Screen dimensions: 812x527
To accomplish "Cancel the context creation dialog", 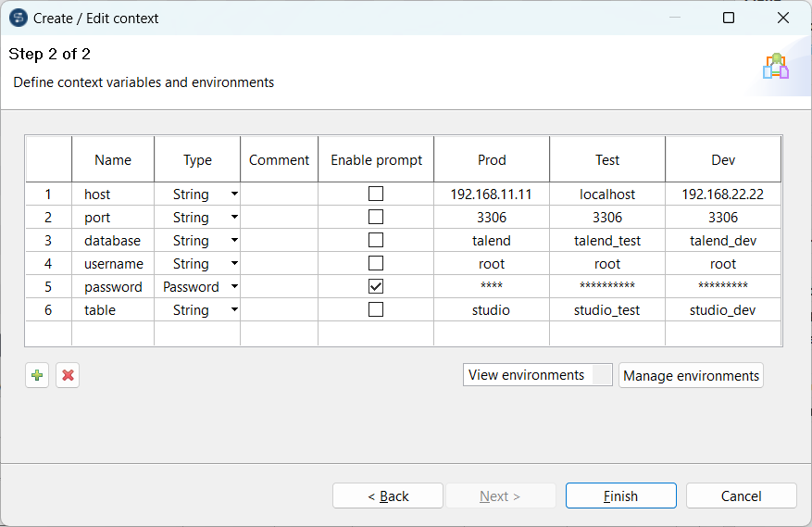I will [x=741, y=496].
